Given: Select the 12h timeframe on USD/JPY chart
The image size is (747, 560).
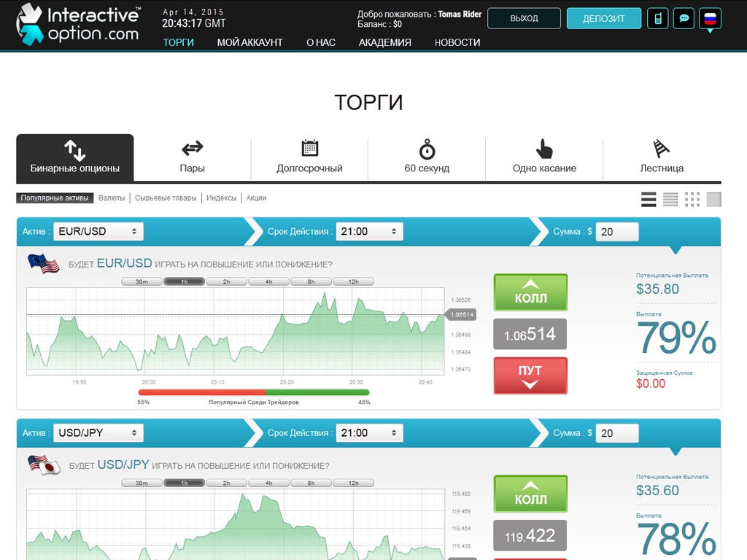Looking at the screenshot, I should click(x=353, y=483).
